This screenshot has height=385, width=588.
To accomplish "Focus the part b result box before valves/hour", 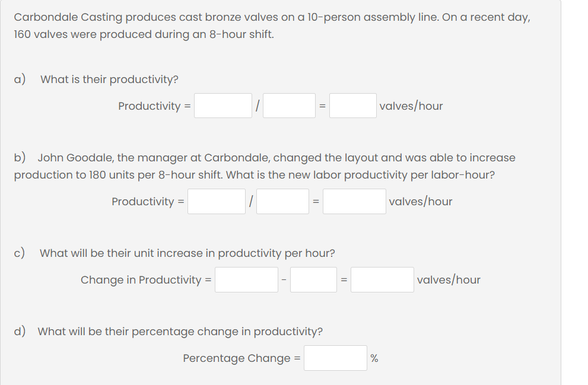I will (x=354, y=201).
